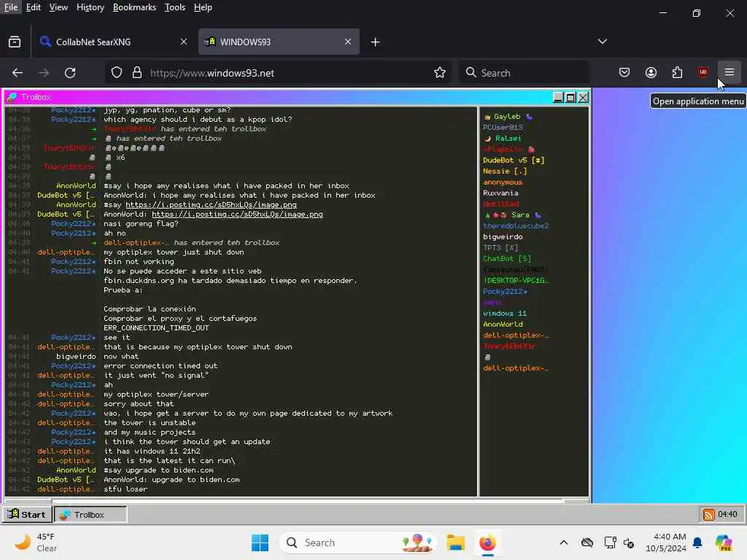Open the Edit menu
The image size is (747, 560).
click(x=33, y=7)
